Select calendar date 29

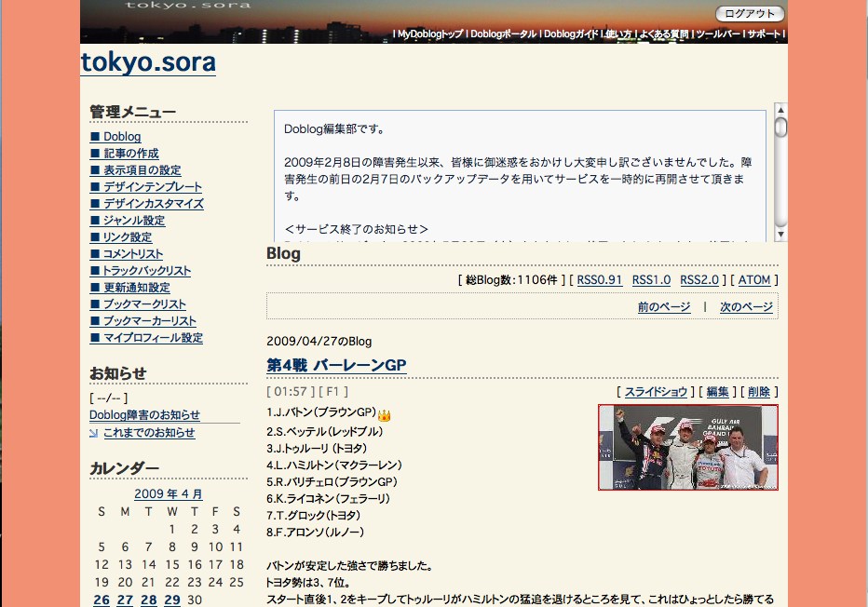coord(172,600)
